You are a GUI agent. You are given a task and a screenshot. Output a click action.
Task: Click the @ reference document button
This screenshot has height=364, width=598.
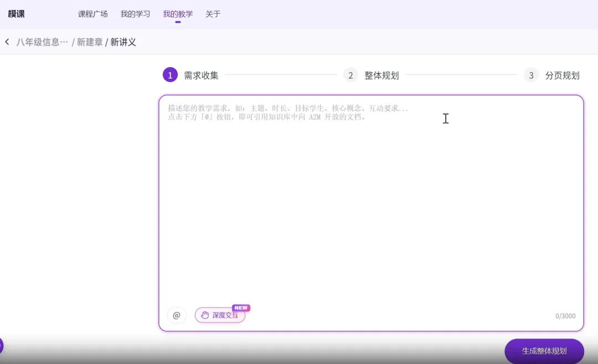(177, 315)
